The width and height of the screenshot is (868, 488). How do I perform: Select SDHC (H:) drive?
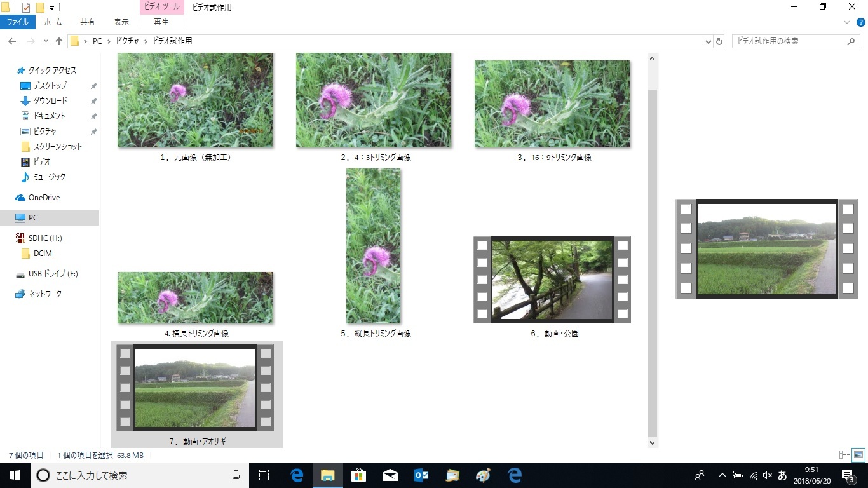click(45, 238)
